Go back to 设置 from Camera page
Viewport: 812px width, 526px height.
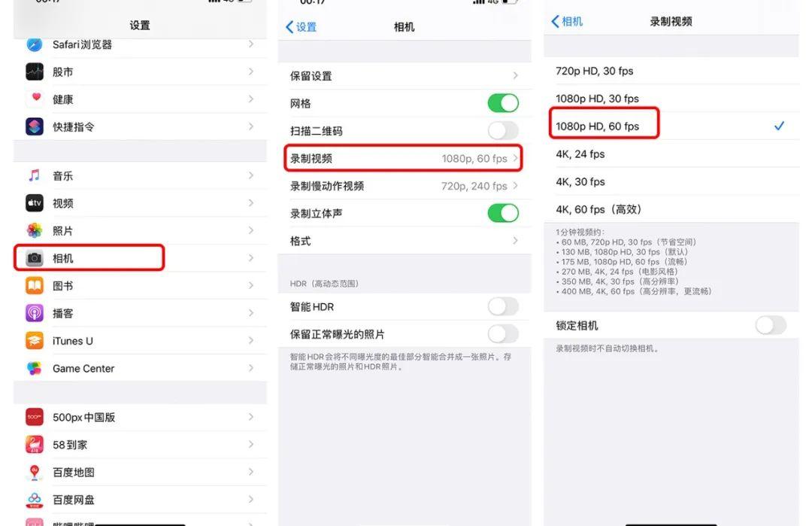click(x=301, y=27)
